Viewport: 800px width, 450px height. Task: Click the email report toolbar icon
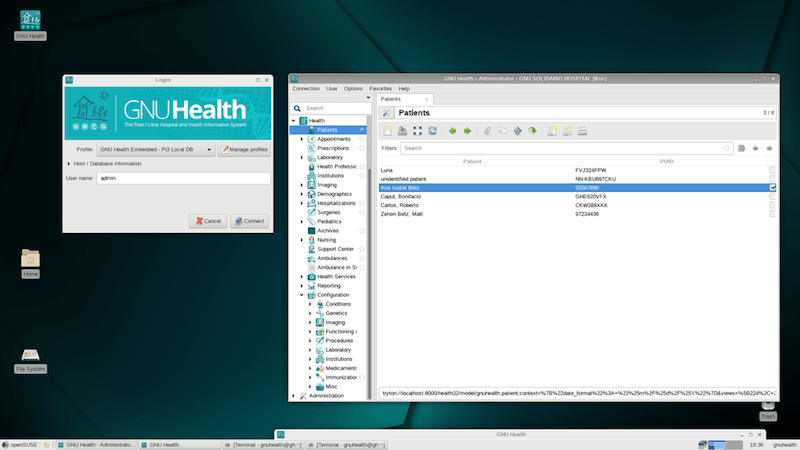tap(567, 131)
